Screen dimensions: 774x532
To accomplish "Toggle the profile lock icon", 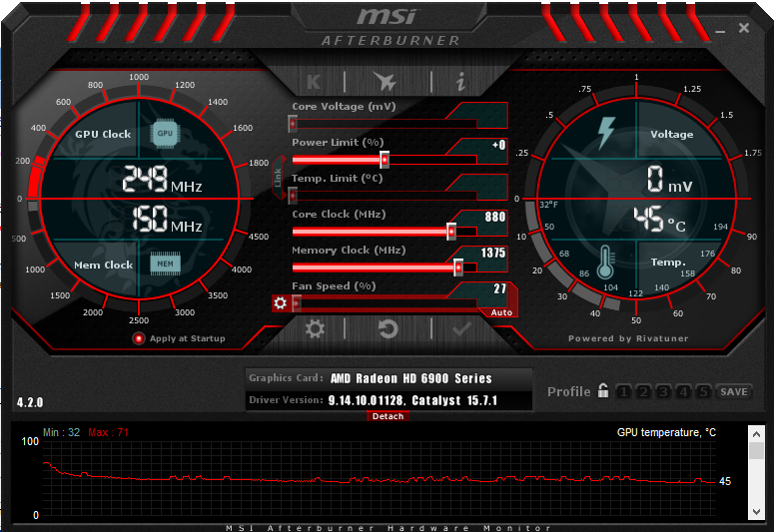I will click(602, 390).
